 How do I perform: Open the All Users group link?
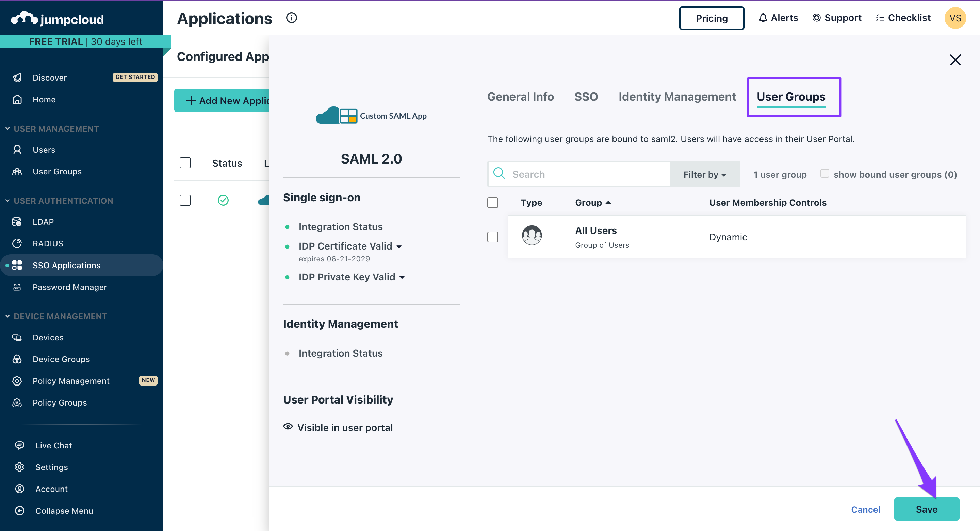coord(596,230)
